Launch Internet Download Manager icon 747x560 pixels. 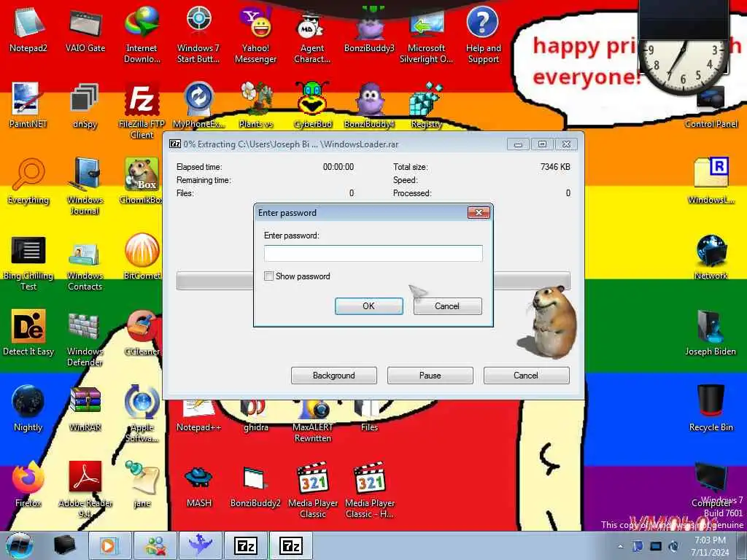(x=142, y=36)
